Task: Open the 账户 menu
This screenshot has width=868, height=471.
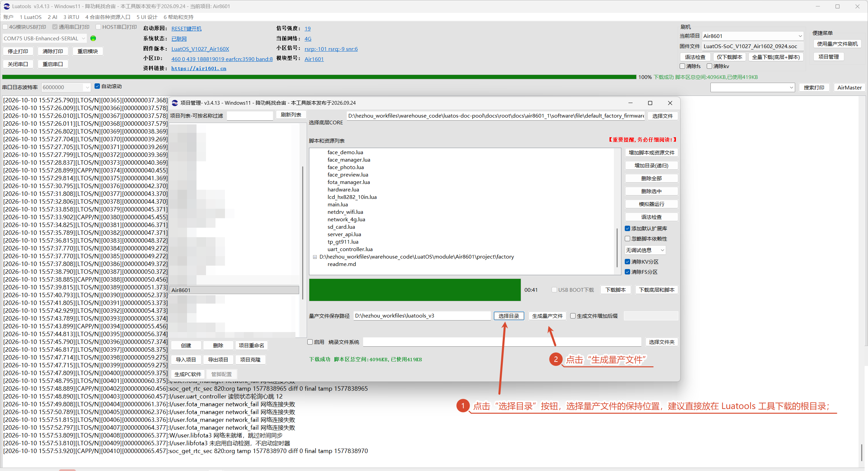Action: tap(8, 17)
